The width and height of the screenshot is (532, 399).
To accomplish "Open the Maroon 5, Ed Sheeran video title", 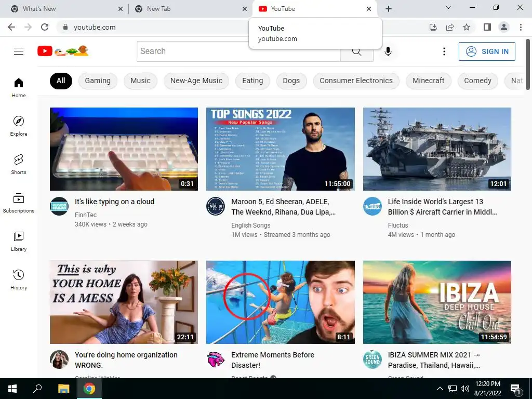I will (x=283, y=207).
